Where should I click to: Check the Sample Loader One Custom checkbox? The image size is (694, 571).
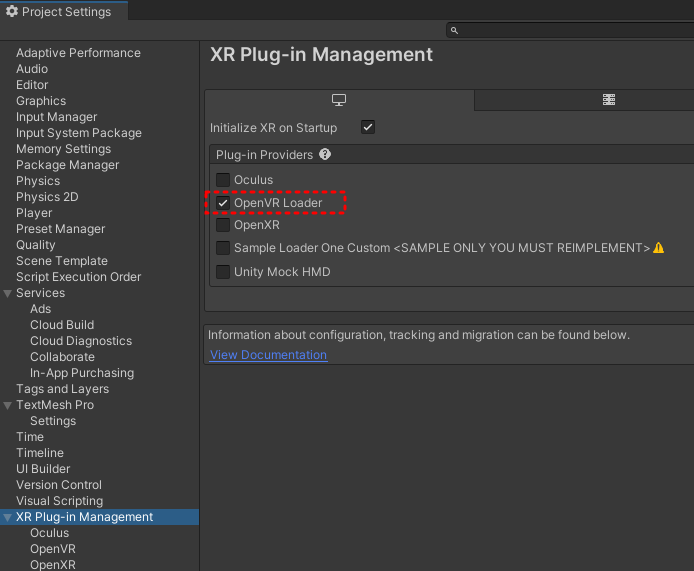[x=223, y=248]
